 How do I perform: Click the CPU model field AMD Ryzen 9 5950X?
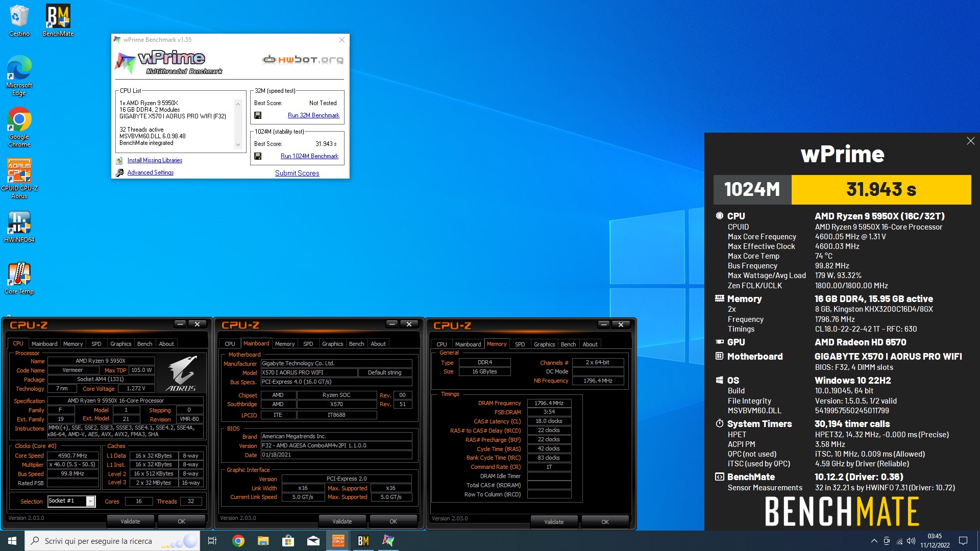click(x=101, y=361)
